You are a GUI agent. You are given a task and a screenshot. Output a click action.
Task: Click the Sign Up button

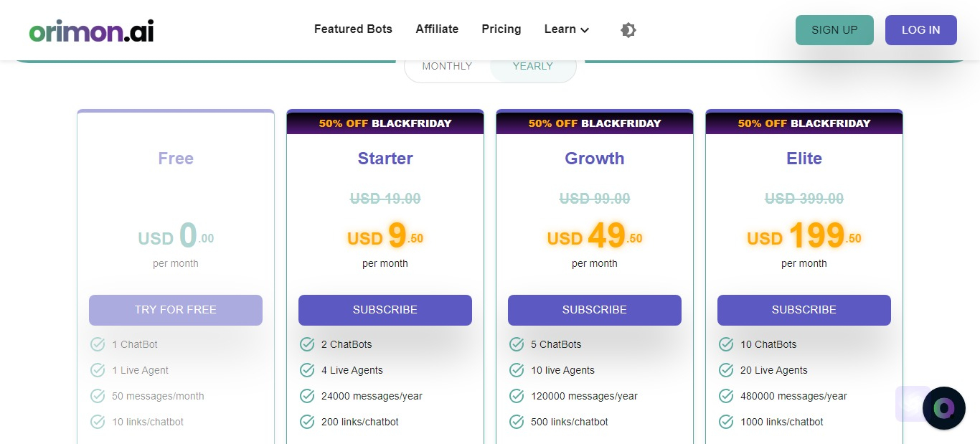pyautogui.click(x=834, y=30)
